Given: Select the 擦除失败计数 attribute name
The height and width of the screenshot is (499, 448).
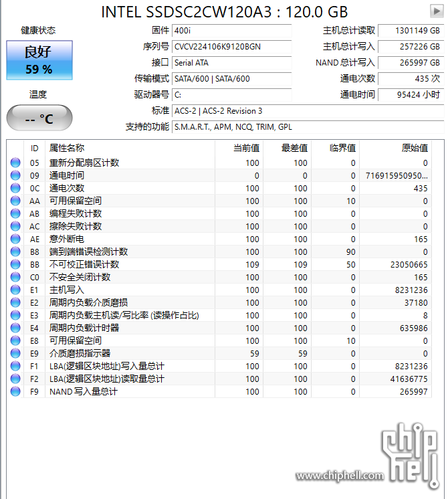Looking at the screenshot, I should [x=76, y=226].
